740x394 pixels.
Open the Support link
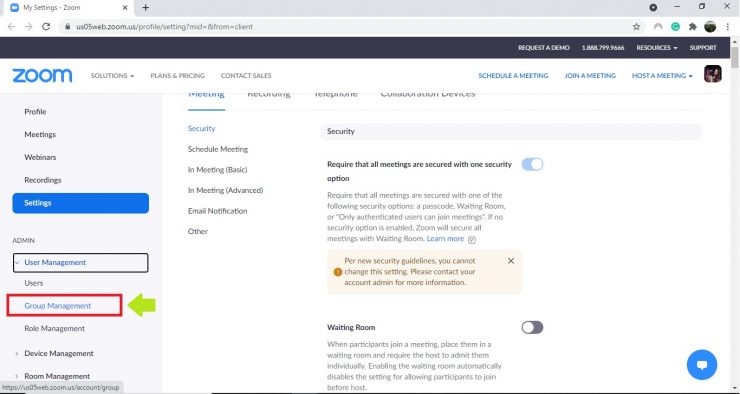[703, 48]
